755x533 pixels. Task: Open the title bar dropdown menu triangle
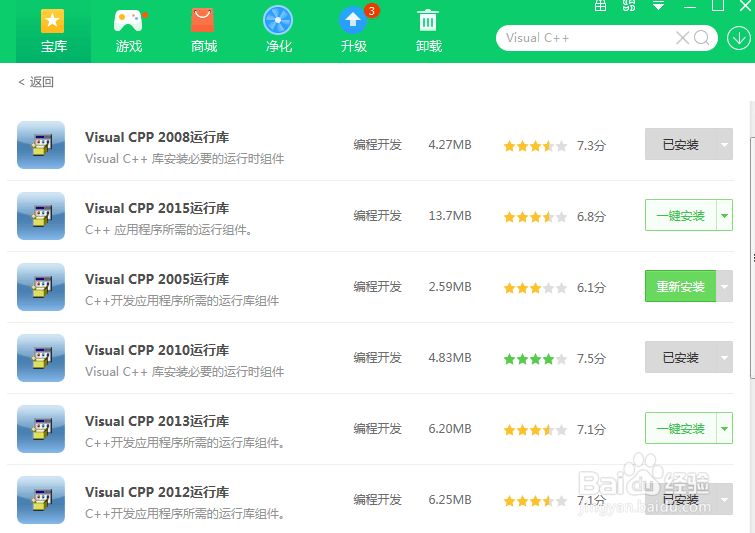658,6
